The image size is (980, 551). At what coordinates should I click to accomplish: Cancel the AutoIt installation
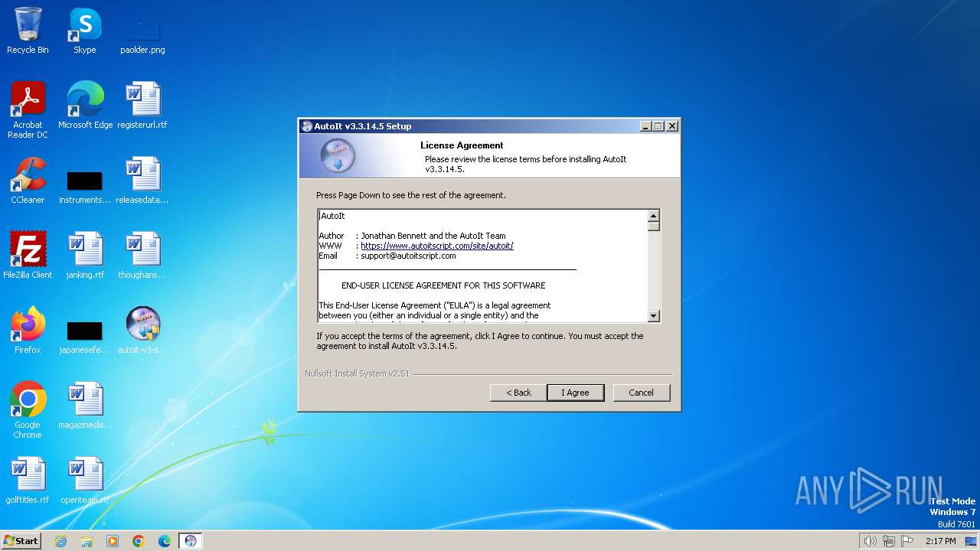[x=642, y=393]
